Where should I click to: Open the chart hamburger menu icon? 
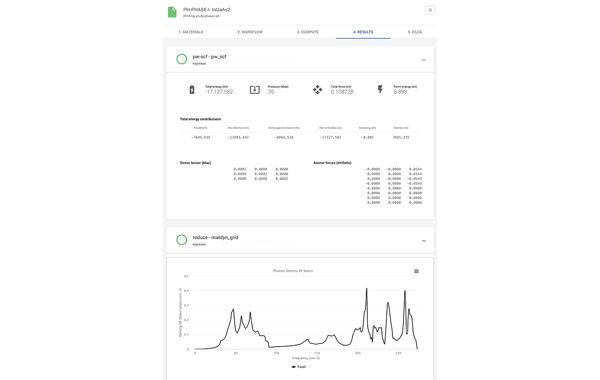click(x=416, y=271)
